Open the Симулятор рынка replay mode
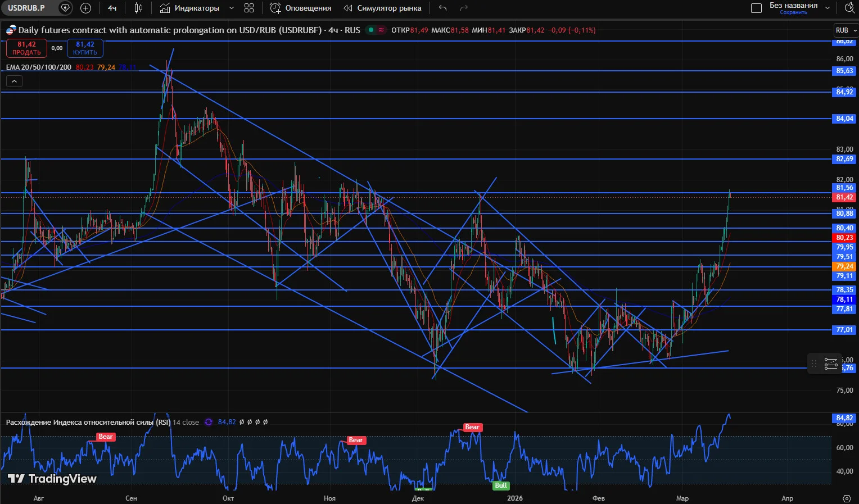 point(382,8)
